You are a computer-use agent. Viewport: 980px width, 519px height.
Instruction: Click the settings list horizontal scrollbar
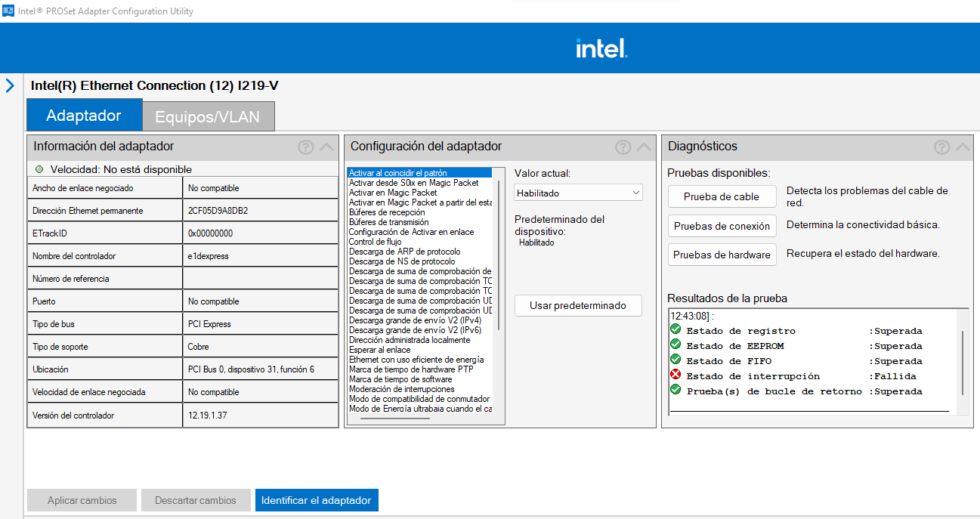click(x=395, y=418)
